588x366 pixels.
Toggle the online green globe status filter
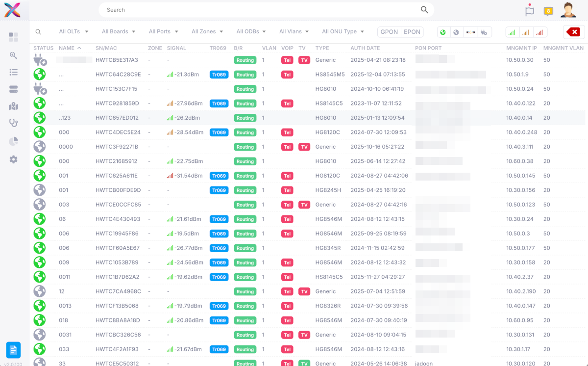tap(443, 32)
